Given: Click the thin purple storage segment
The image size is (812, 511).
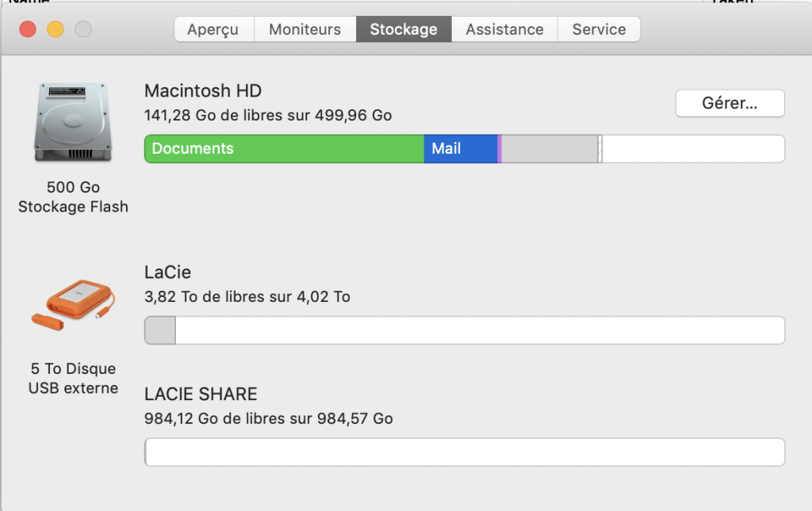Looking at the screenshot, I should (x=500, y=149).
